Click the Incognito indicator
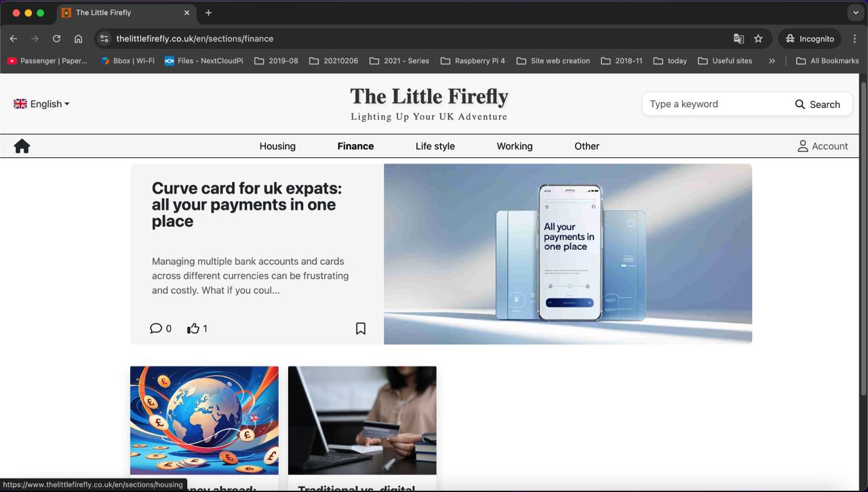This screenshot has height=492, width=868. pyautogui.click(x=810, y=39)
